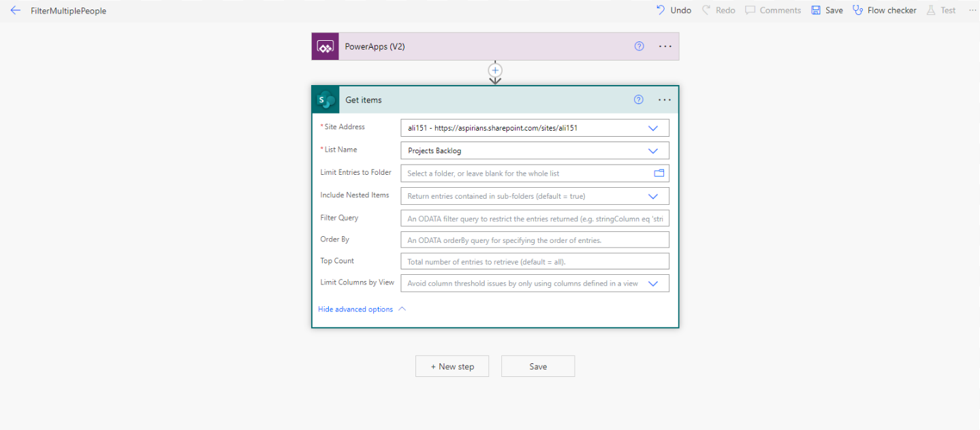Click the Top Count input field
This screenshot has width=980, height=430.
point(535,261)
